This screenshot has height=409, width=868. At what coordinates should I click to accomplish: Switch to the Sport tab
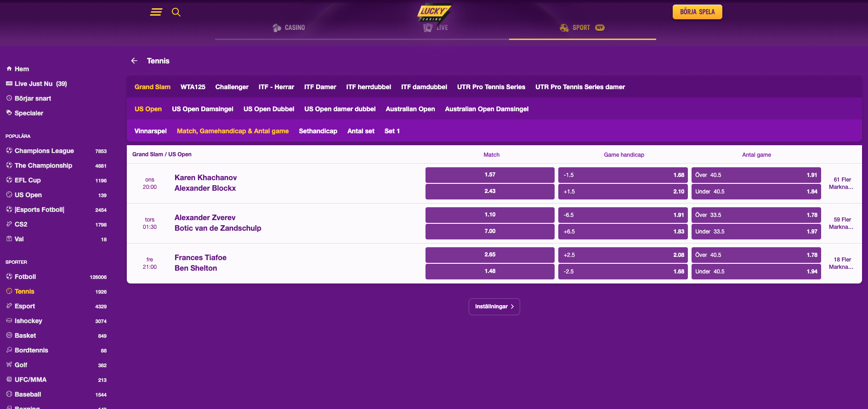(582, 28)
